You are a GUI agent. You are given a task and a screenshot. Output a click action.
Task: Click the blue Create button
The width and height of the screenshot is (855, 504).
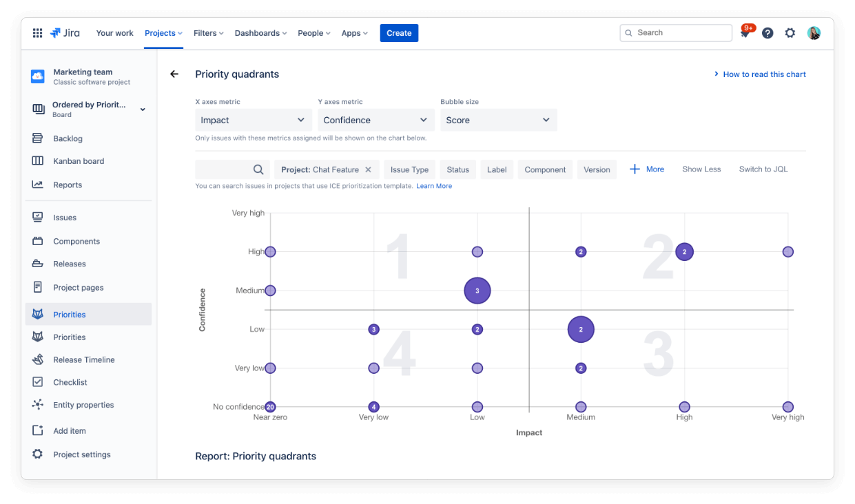point(399,33)
